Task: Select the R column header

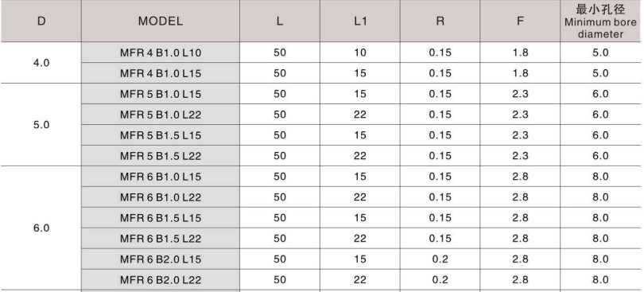Action: click(440, 21)
